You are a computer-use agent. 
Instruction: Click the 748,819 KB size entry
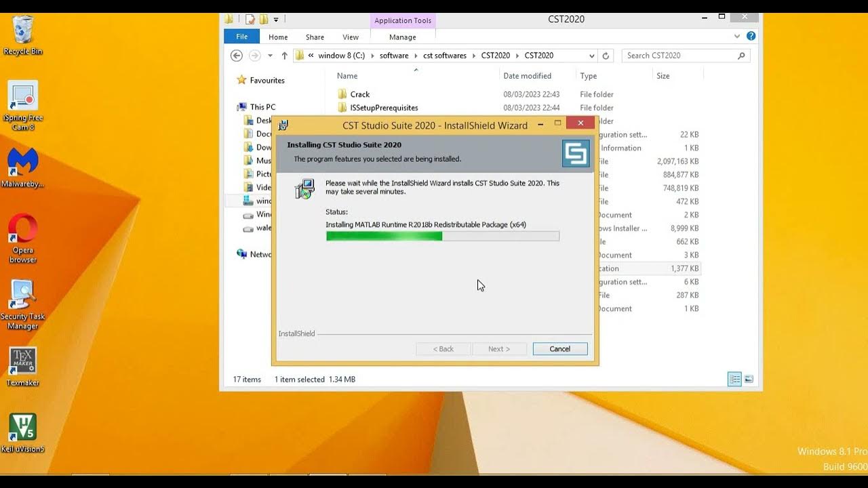click(681, 188)
